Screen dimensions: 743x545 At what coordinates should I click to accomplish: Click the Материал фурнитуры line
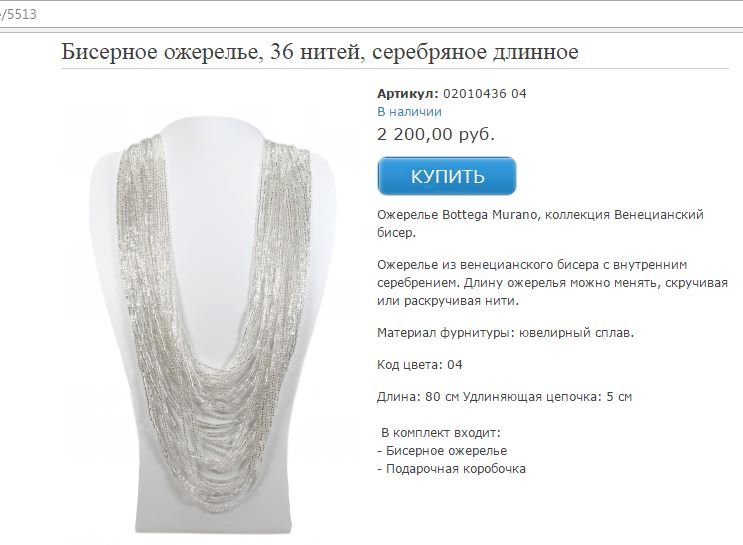[x=506, y=333]
